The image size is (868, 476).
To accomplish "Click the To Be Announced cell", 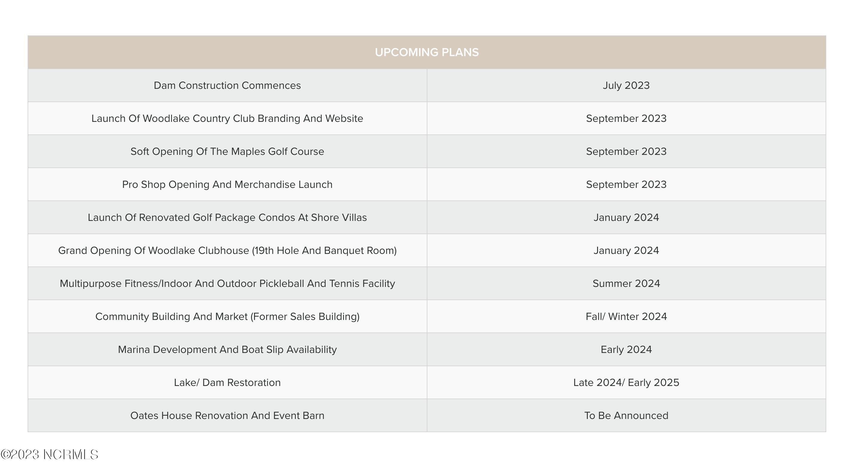I will (x=626, y=415).
